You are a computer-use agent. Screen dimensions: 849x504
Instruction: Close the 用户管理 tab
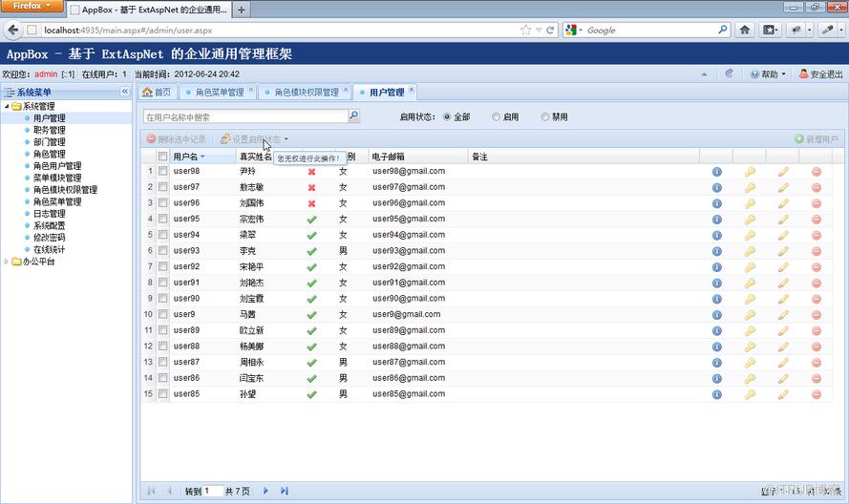pos(412,90)
